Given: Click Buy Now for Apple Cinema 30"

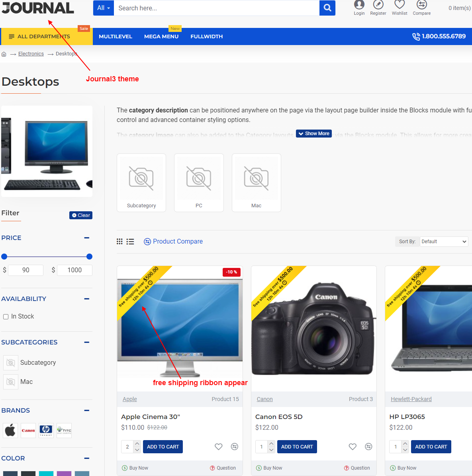Looking at the screenshot, I should click(x=135, y=468).
